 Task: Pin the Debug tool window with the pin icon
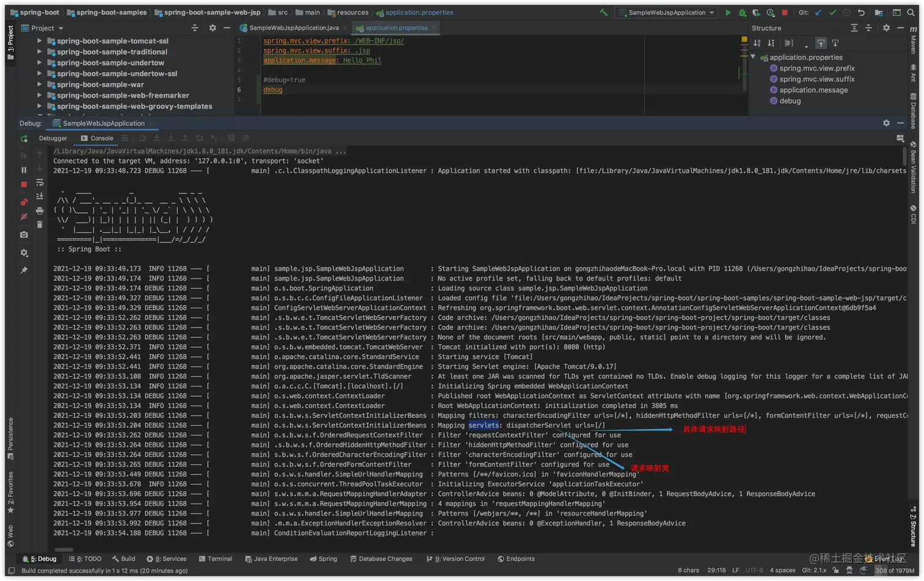click(x=24, y=269)
